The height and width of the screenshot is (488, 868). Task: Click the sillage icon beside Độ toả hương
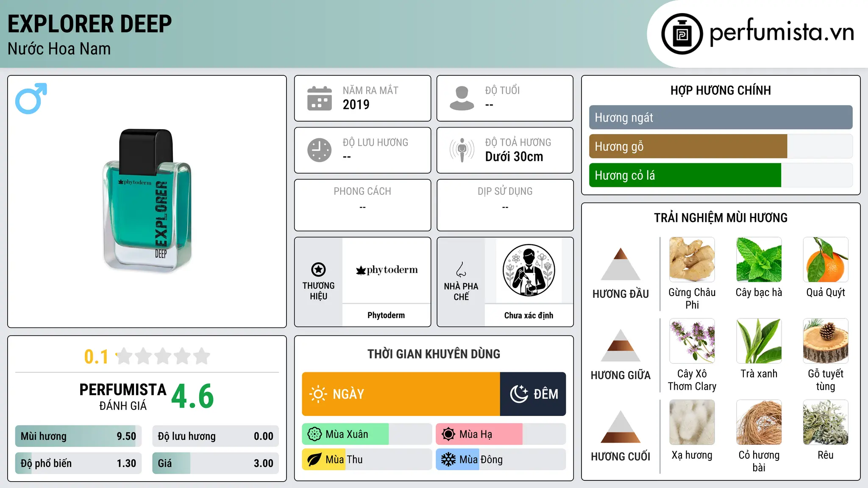tap(462, 150)
